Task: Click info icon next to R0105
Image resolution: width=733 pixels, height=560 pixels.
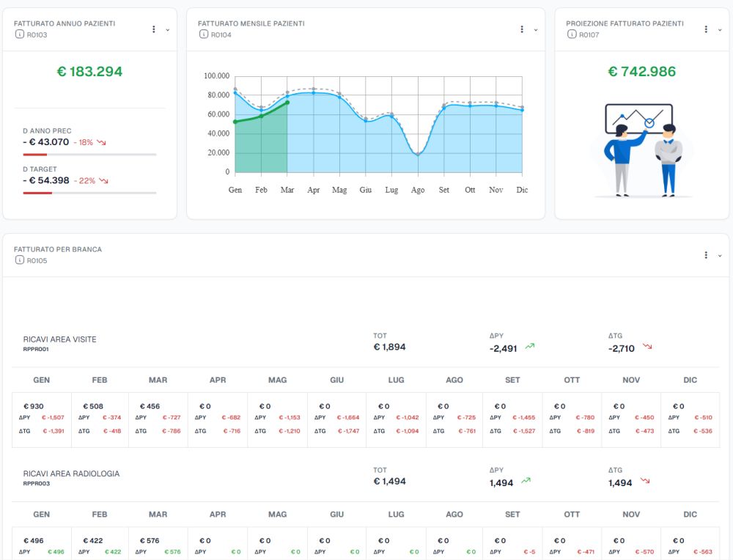Action: point(19,260)
